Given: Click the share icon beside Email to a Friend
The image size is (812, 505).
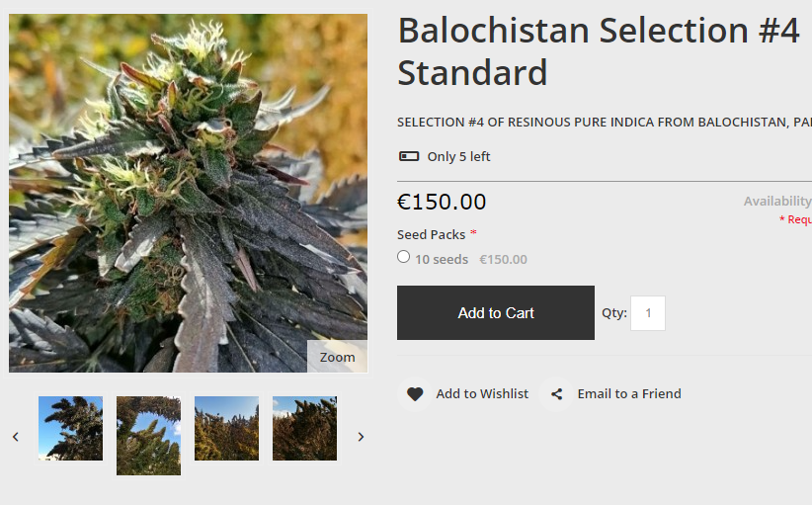Looking at the screenshot, I should pos(557,394).
